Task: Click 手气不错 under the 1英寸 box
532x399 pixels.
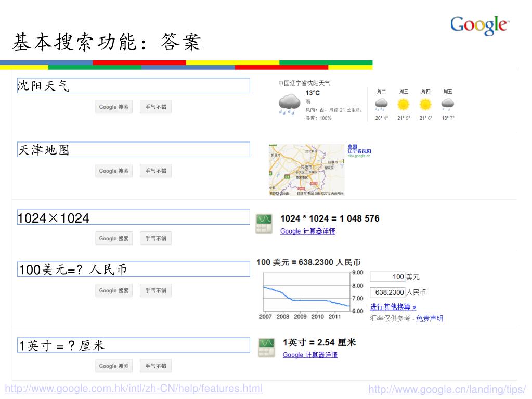Action: (155, 366)
